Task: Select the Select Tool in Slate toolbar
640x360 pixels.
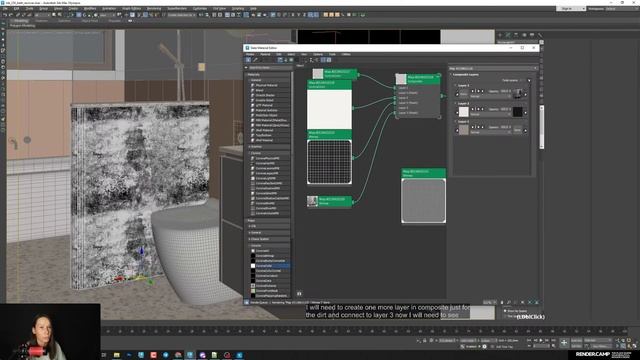Action: 249,60
